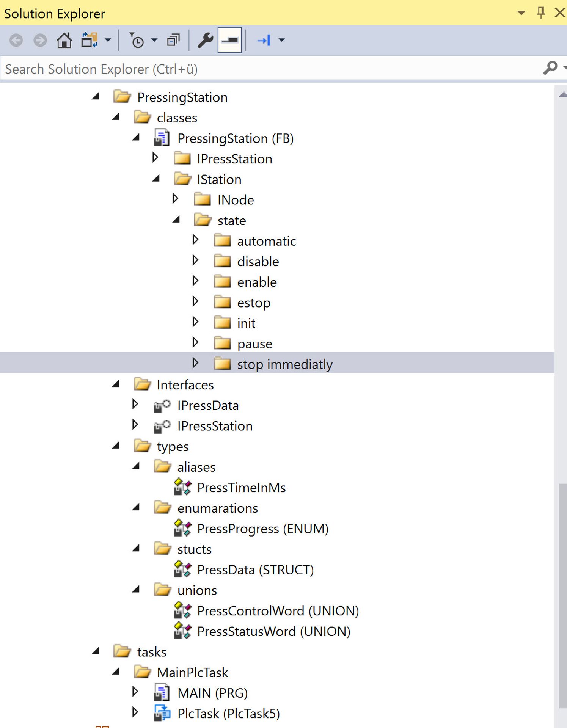Select the Interfaces folder icon

tap(142, 384)
